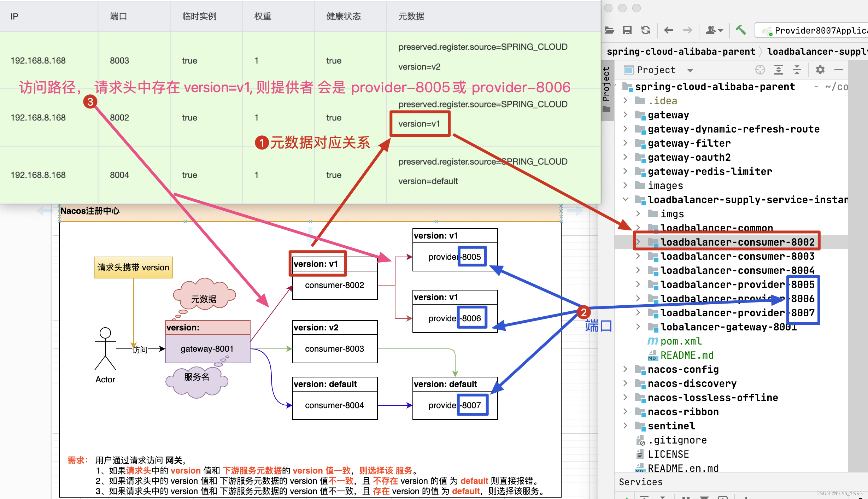Open Project panel gear settings

click(820, 70)
